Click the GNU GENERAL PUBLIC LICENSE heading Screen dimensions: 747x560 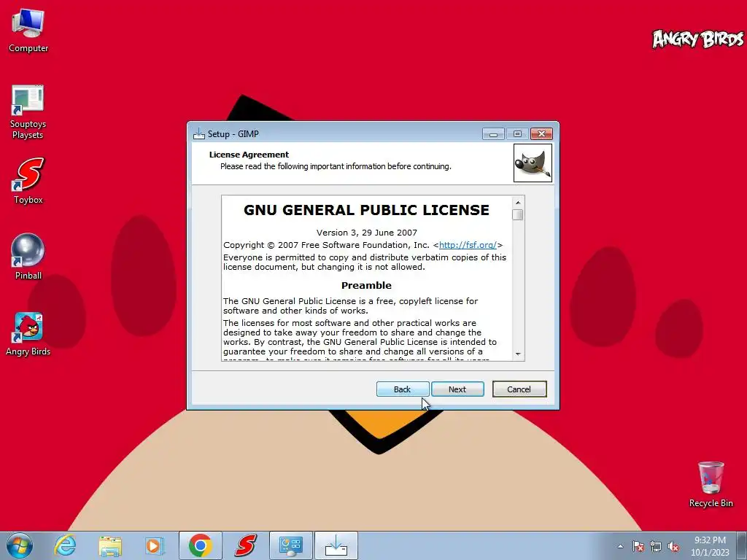pos(366,210)
